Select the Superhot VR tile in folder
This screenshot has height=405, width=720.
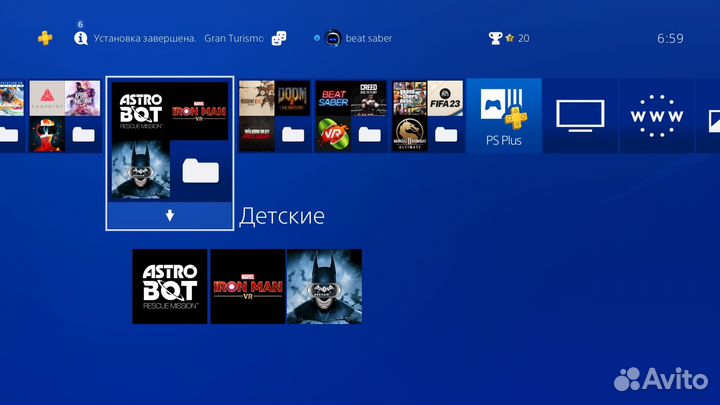click(x=47, y=134)
